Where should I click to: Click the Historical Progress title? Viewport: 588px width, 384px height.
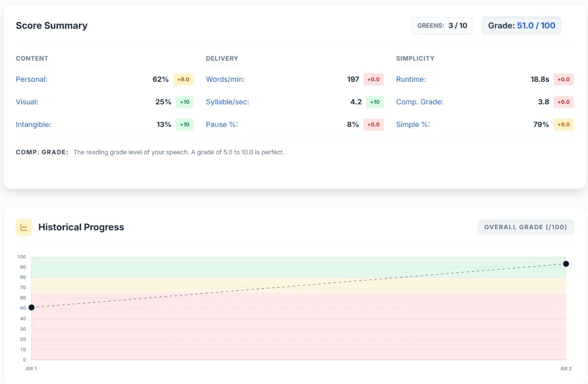click(x=81, y=227)
